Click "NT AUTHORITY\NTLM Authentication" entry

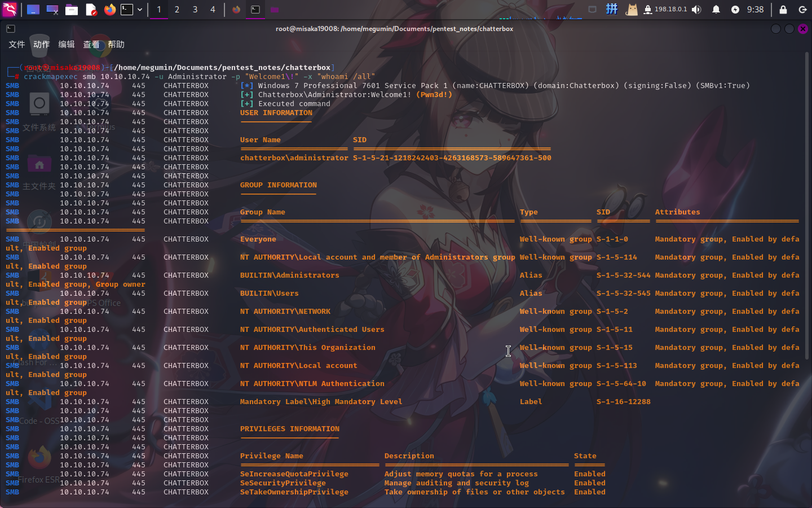click(312, 384)
